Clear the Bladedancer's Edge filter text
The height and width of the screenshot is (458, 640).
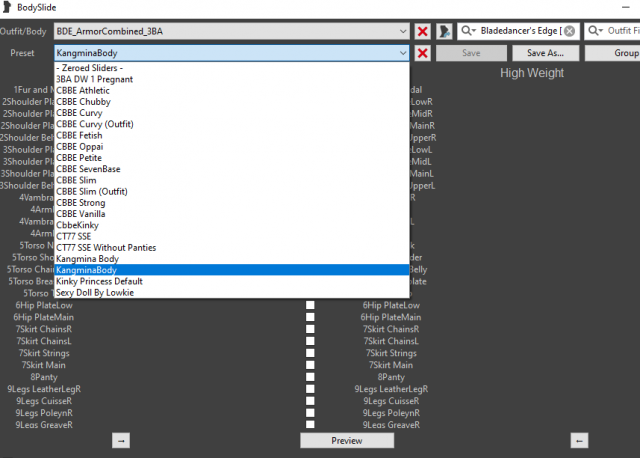pos(569,31)
